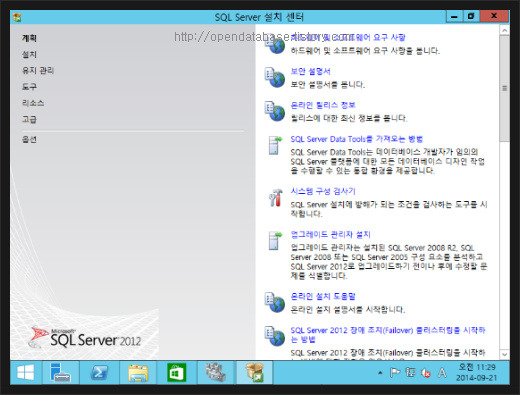
Task: Close the SQL Server 설치 센터 window
Action: point(494,16)
